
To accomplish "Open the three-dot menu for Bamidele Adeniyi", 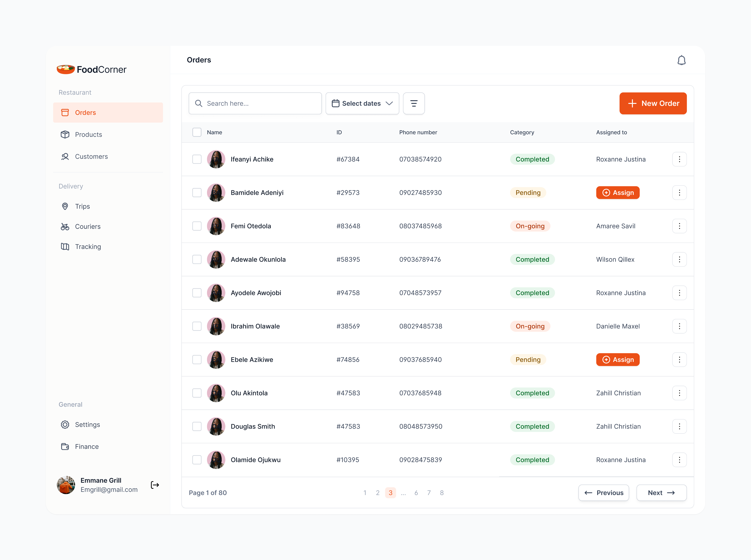I will (x=679, y=193).
